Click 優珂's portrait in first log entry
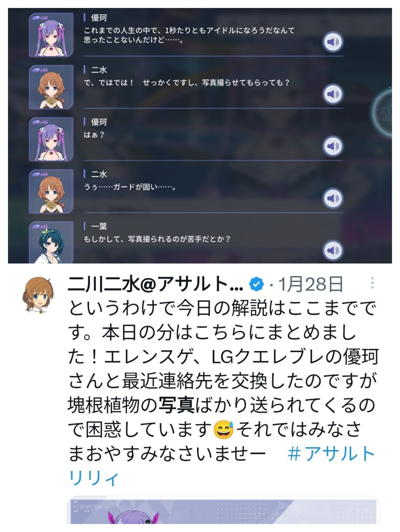 tap(51, 35)
